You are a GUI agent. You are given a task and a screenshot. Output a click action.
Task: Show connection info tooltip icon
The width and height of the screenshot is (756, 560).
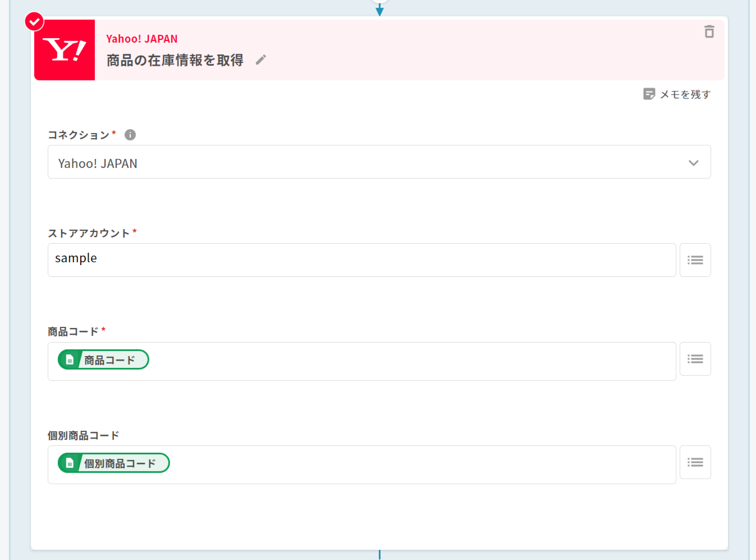point(130,135)
